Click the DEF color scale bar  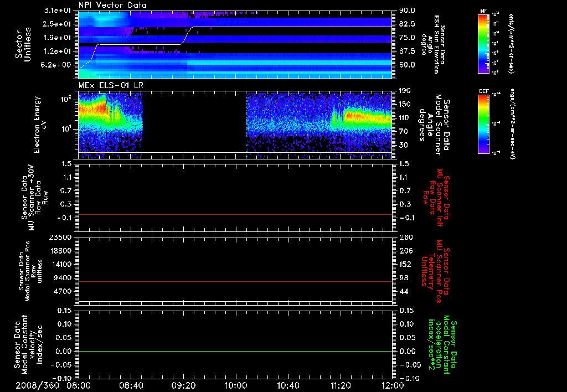(483, 124)
